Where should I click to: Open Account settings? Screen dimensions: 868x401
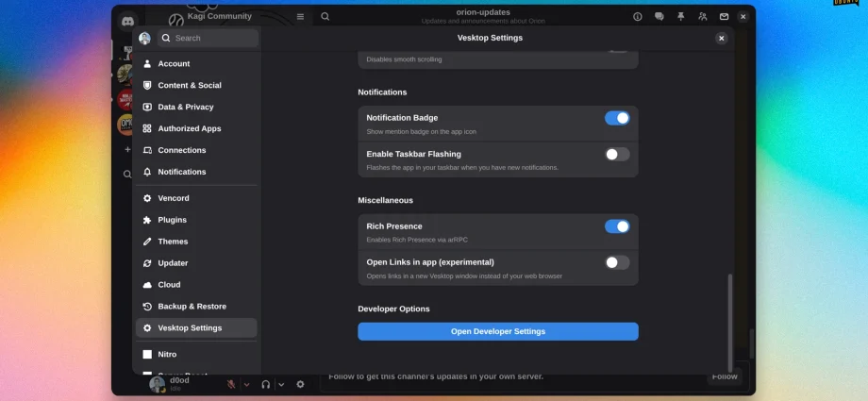point(196,64)
